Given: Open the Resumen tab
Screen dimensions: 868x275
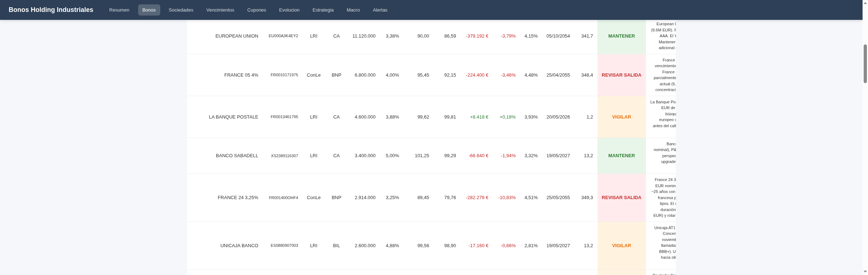Looking at the screenshot, I should point(119,10).
